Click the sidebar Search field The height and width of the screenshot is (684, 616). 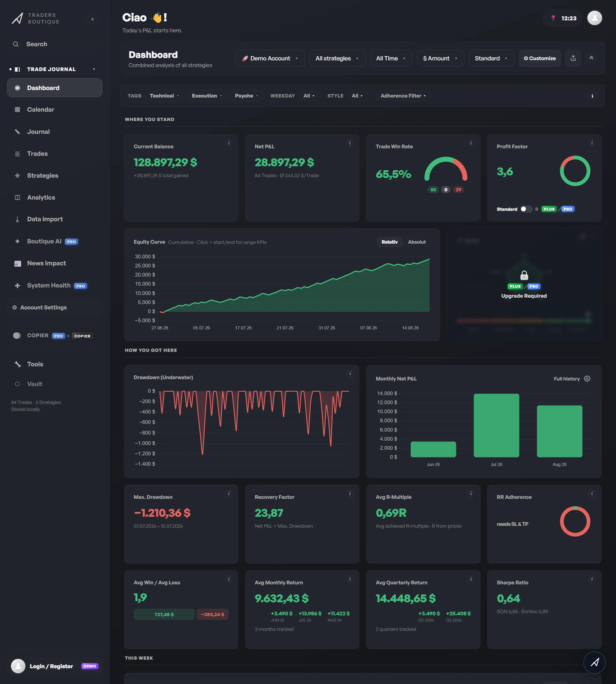(55, 44)
